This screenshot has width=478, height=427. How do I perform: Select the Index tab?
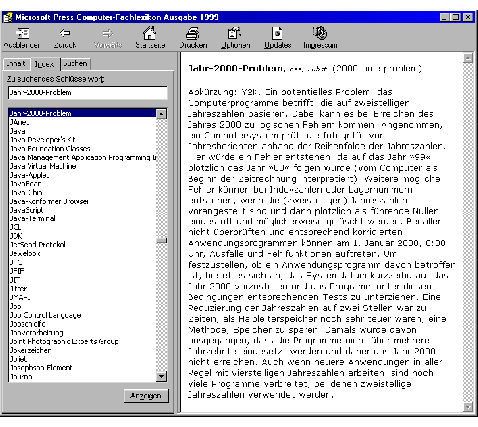(44, 64)
